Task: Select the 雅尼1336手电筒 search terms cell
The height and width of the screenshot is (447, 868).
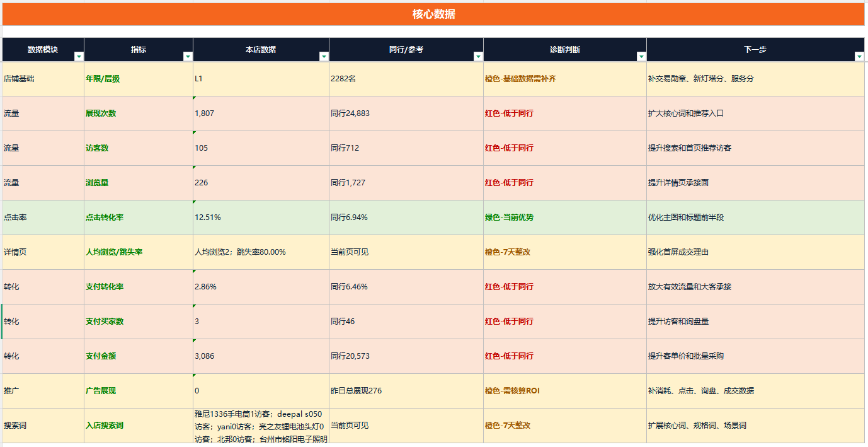Action: point(261,426)
